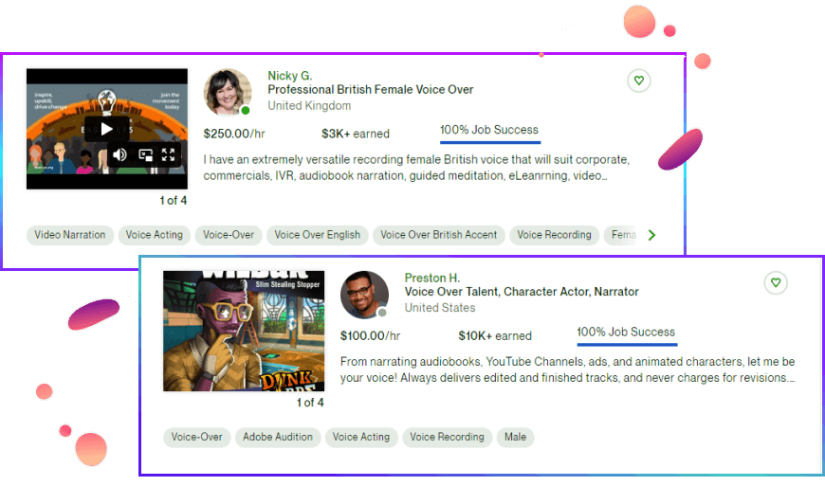Open picture-in-picture mode for the video
The height and width of the screenshot is (504, 825).
click(x=145, y=154)
